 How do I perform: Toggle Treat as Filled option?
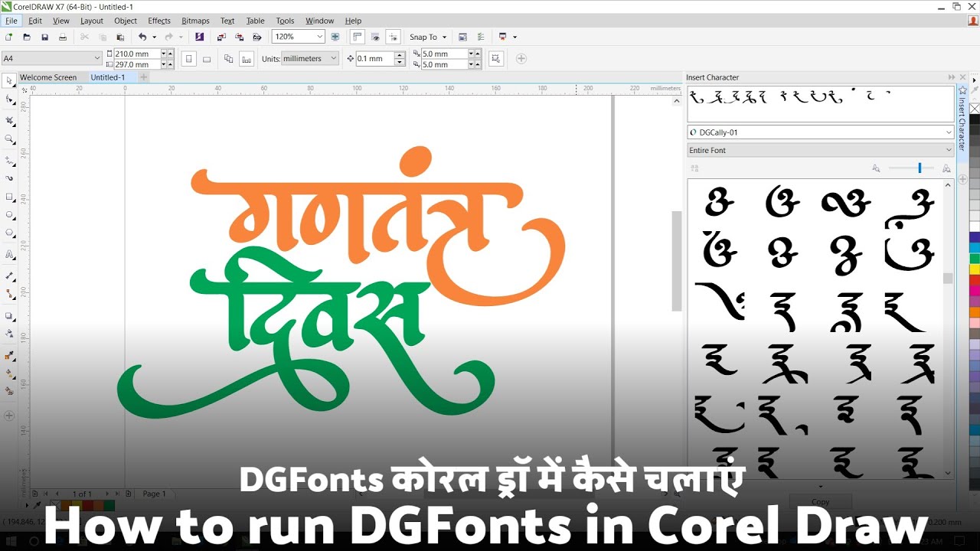click(x=496, y=58)
